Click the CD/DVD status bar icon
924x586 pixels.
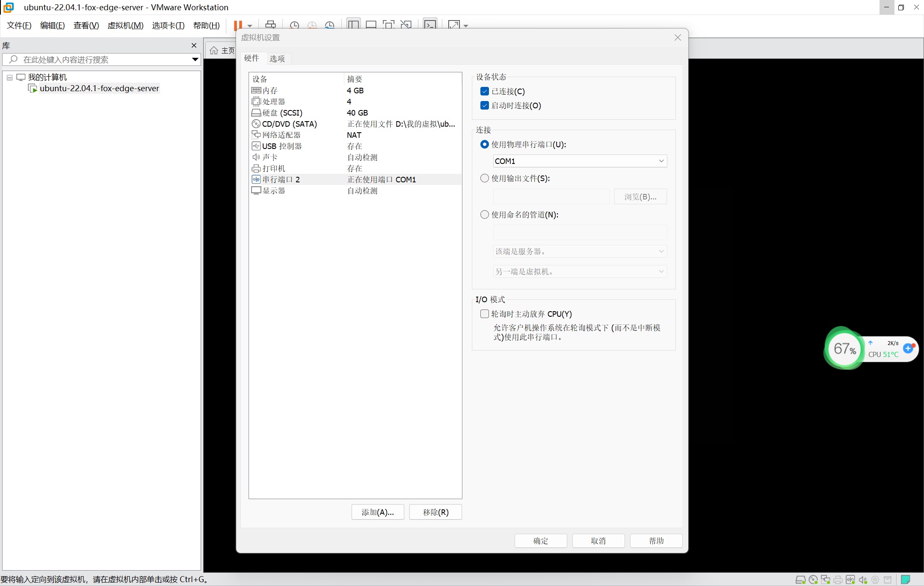pos(813,580)
